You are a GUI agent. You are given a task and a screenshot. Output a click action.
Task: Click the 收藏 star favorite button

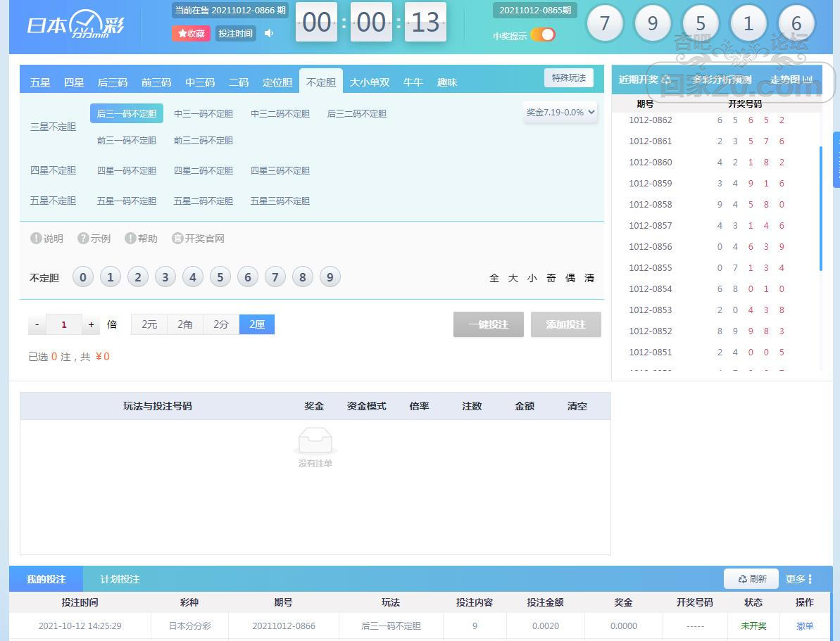[x=191, y=33]
